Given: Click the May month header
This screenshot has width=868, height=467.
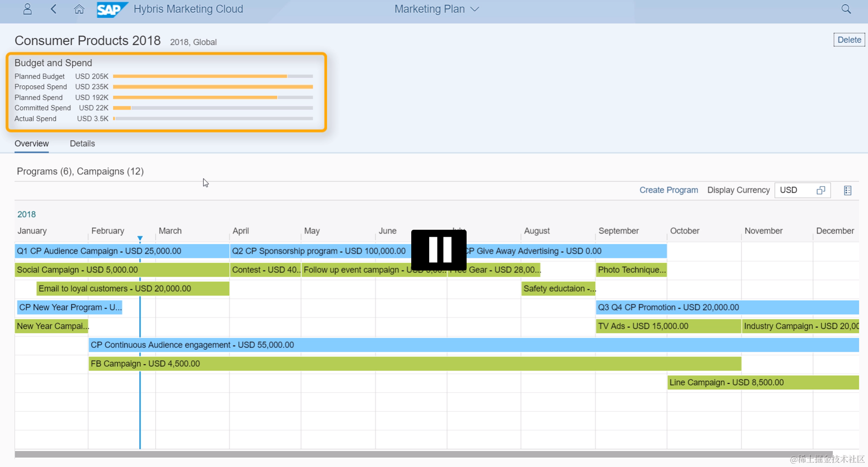Looking at the screenshot, I should tap(312, 231).
